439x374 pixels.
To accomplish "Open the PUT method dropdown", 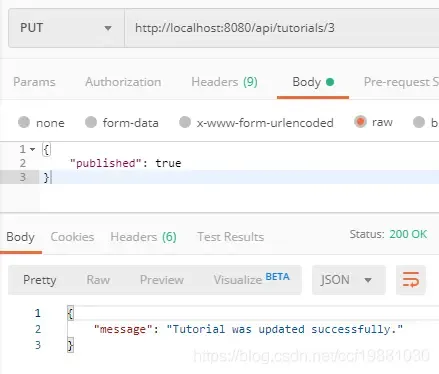I will [66, 28].
